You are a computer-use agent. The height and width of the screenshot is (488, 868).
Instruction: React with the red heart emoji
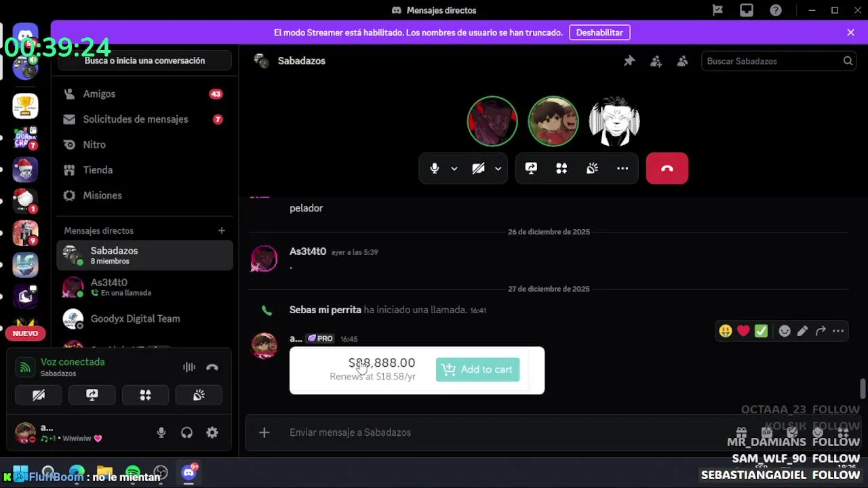tap(743, 331)
